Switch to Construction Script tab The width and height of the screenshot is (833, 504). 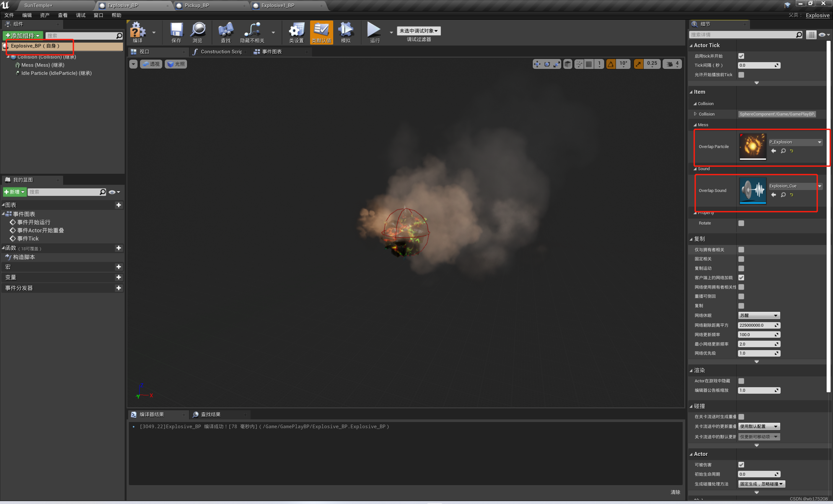click(221, 52)
